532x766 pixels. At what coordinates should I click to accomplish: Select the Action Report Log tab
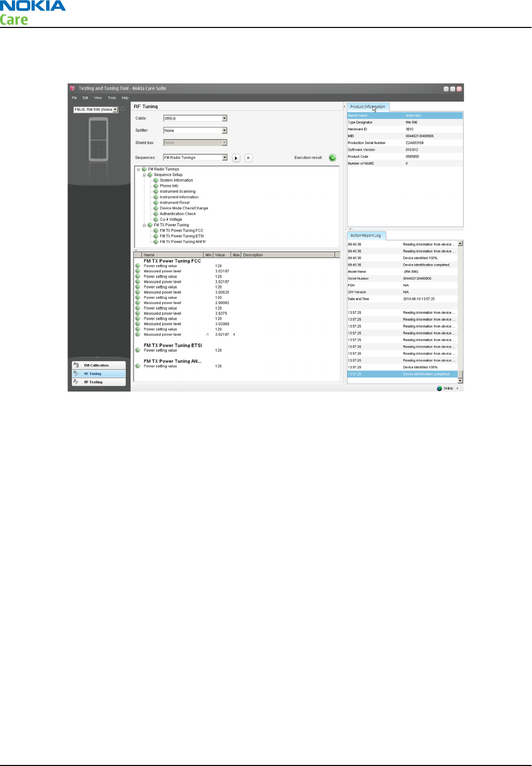coord(366,236)
